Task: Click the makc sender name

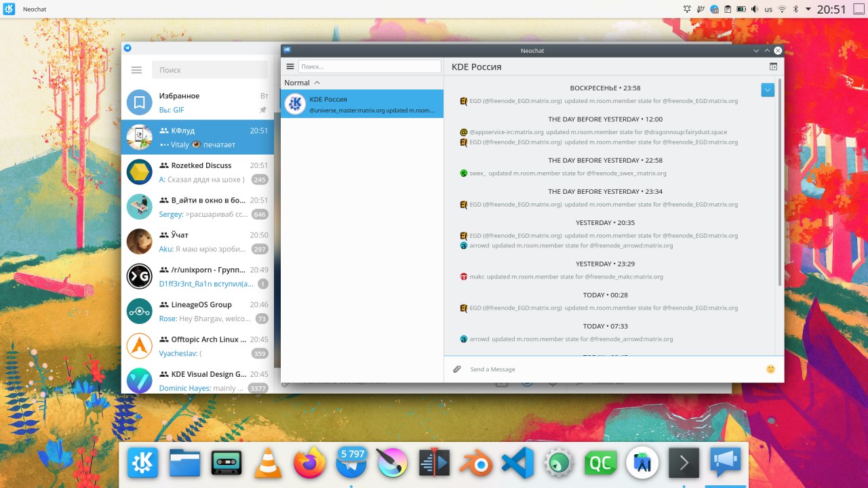Action: [x=477, y=277]
